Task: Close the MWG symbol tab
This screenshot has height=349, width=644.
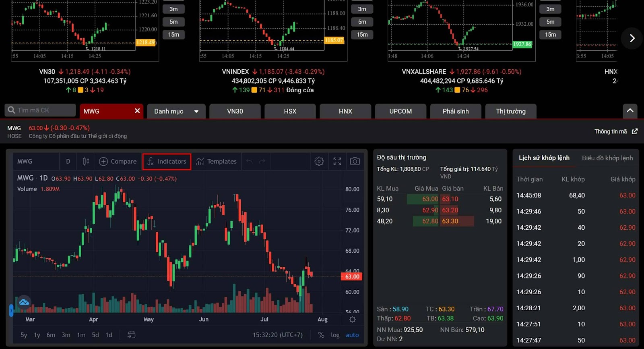Action: pos(137,111)
